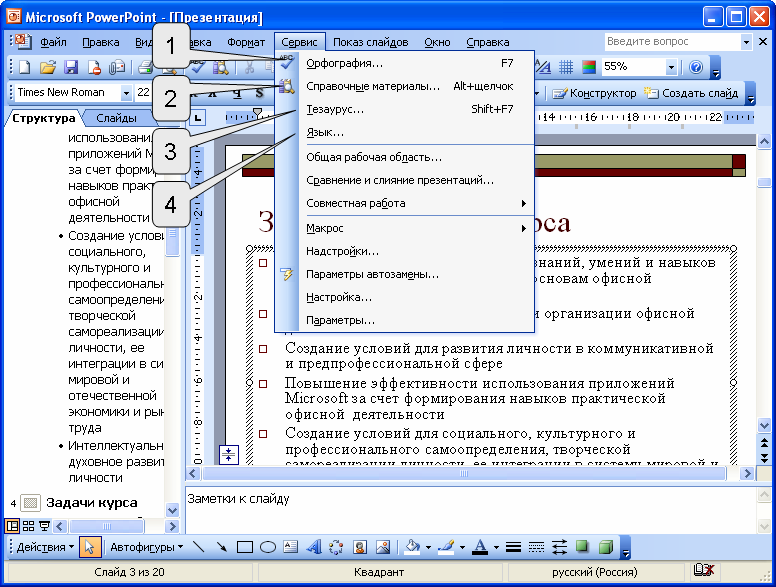
Task: Open the Файл menu
Action: pyautogui.click(x=53, y=42)
